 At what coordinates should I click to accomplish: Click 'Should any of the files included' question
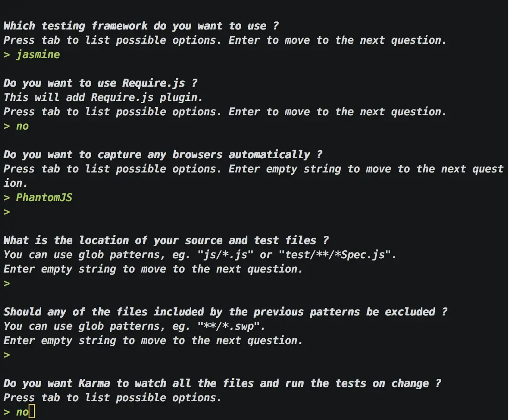225,312
